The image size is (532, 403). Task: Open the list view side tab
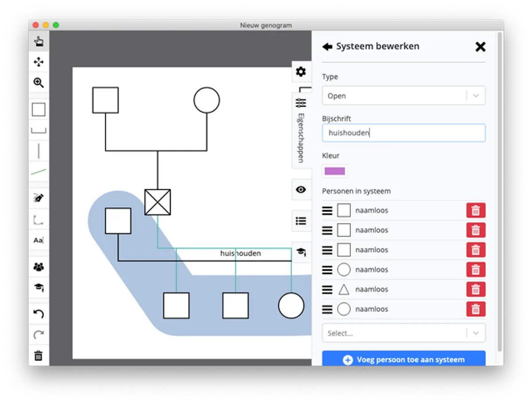point(301,221)
